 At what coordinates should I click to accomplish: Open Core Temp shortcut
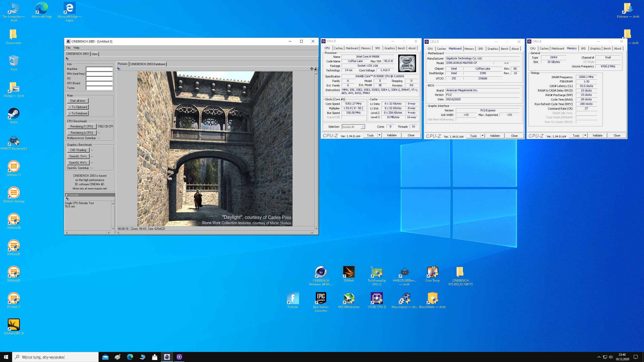point(432,274)
